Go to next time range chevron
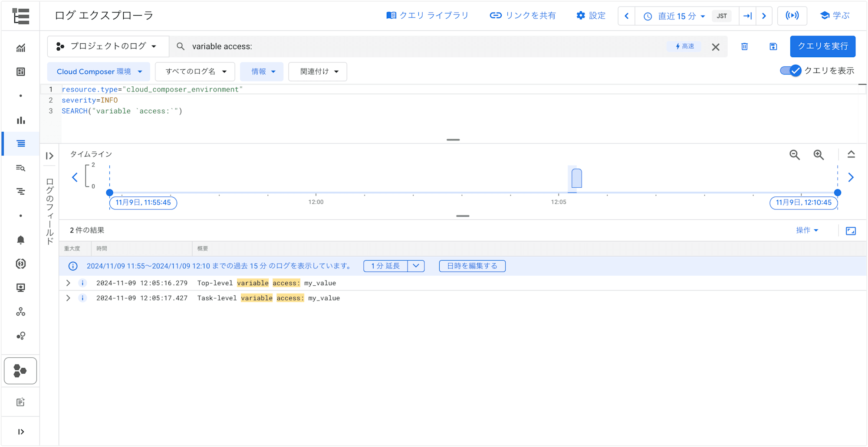This screenshot has height=447, width=868. click(x=764, y=16)
